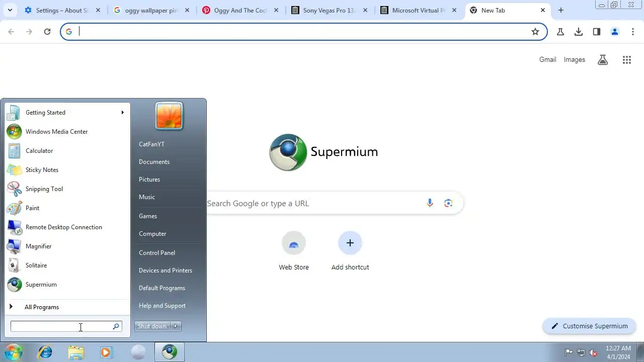This screenshot has height=362, width=644.
Task: Click Customise Supermium button
Action: click(589, 326)
